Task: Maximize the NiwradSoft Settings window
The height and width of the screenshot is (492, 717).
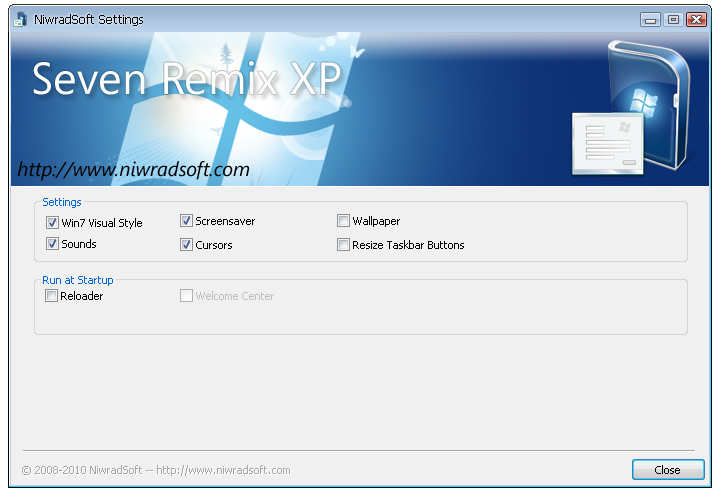Action: [673, 20]
